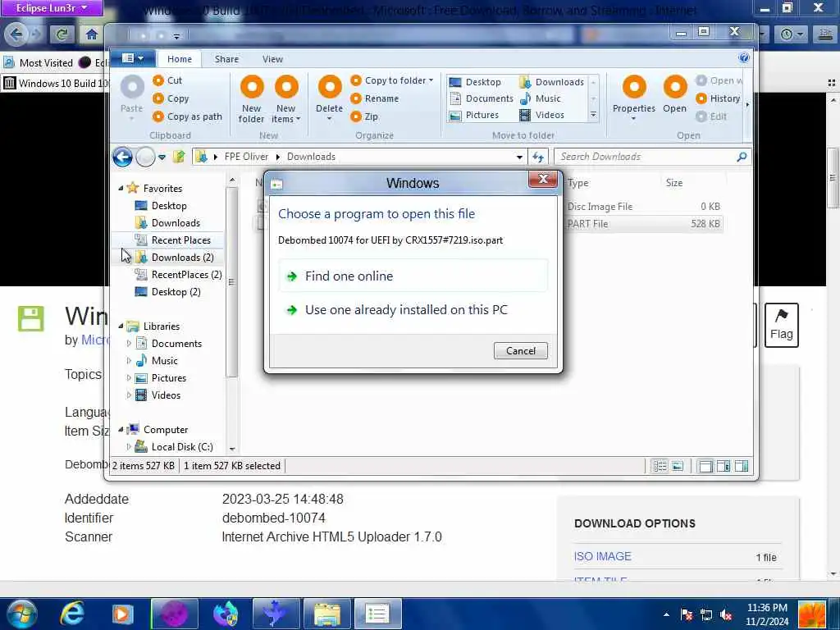Open Most Visited bookmarks in browser

[x=39, y=62]
